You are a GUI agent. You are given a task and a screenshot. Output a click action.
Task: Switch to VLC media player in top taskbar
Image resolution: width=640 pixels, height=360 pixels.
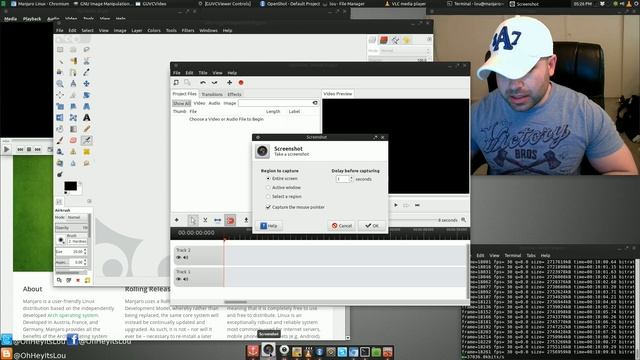(405, 4)
